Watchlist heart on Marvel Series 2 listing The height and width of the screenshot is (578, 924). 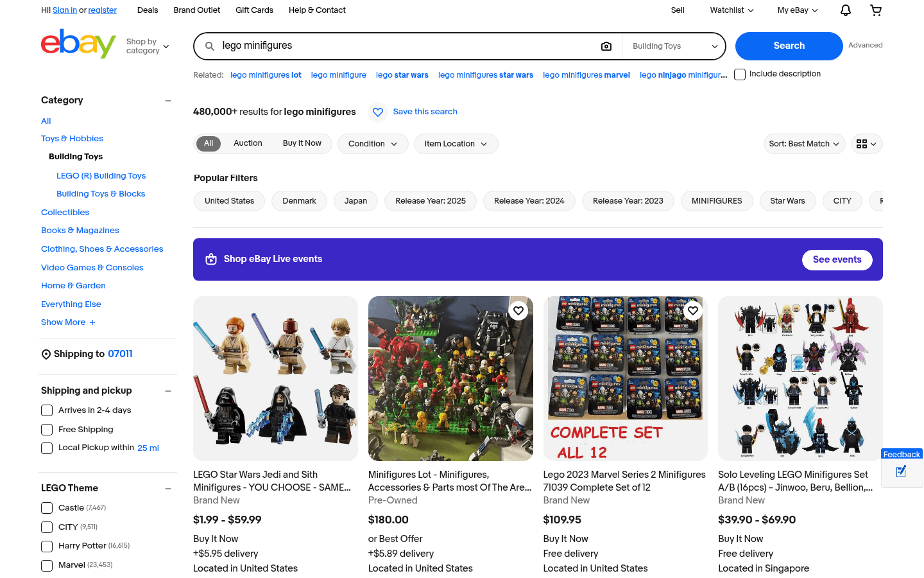pyautogui.click(x=693, y=311)
